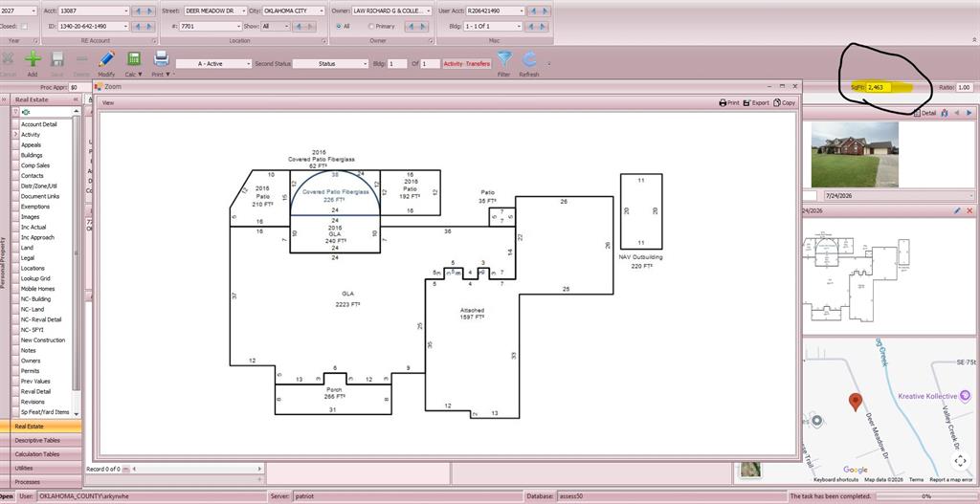Open image Detail in photo panel
This screenshot has width=980, height=504.
(x=925, y=113)
